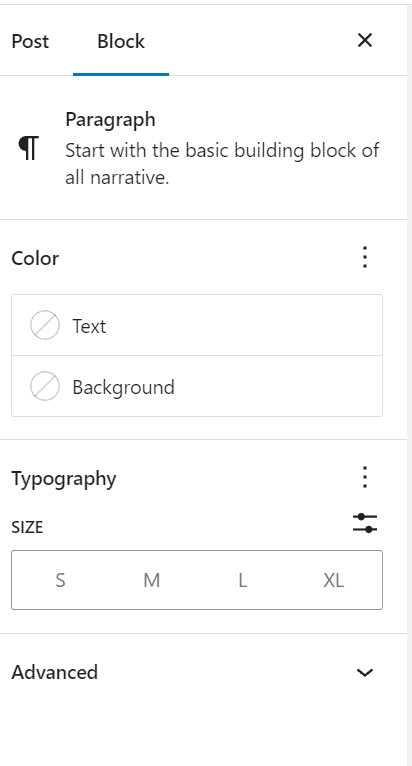Screen dimensions: 412x766
Task: Open the Background color picker row
Action: [x=197, y=386]
